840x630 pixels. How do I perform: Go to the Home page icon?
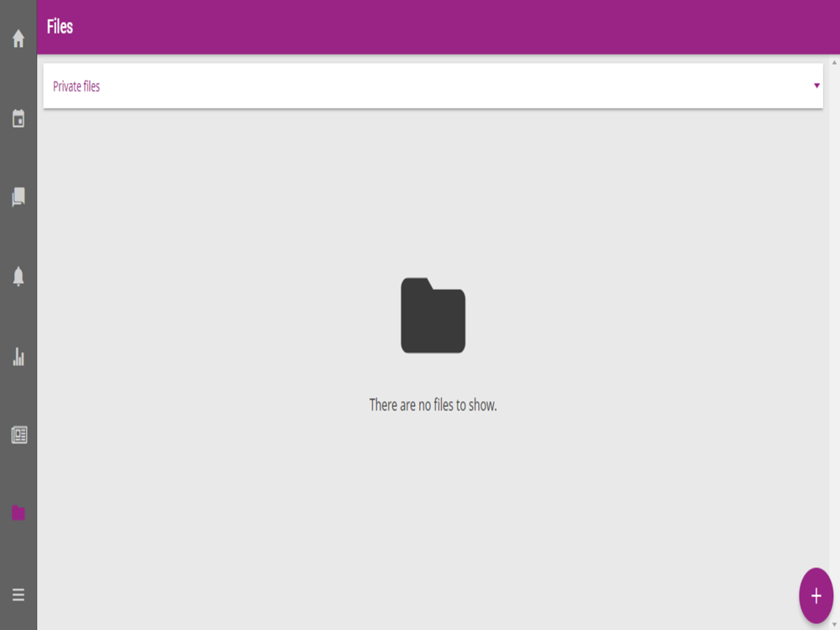[18, 39]
